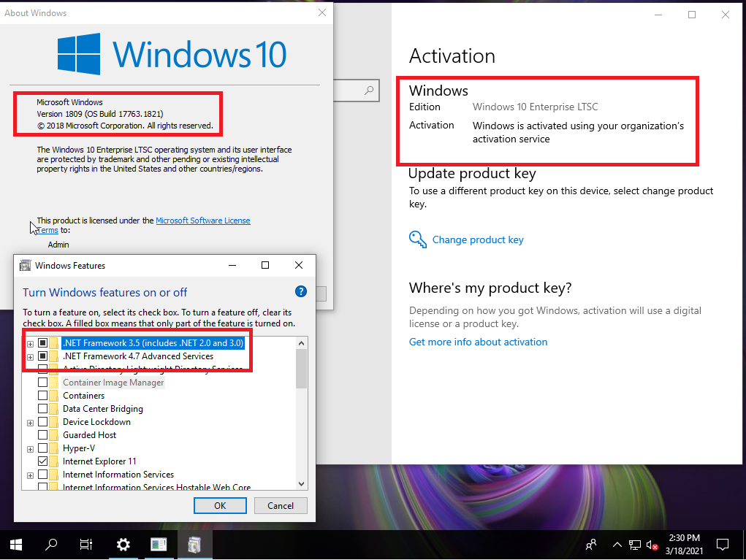Enable the Containers feature checkbox
This screenshot has height=560, width=746.
point(43,396)
